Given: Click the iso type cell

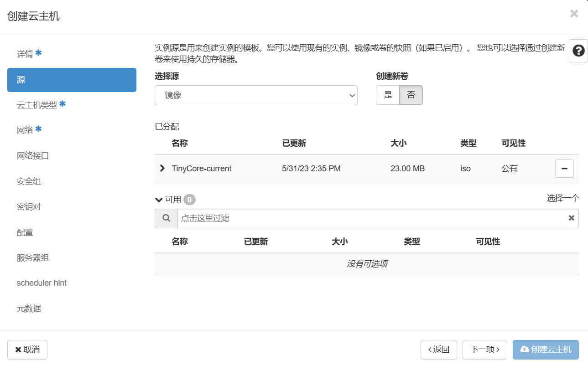Looking at the screenshot, I should pos(465,169).
